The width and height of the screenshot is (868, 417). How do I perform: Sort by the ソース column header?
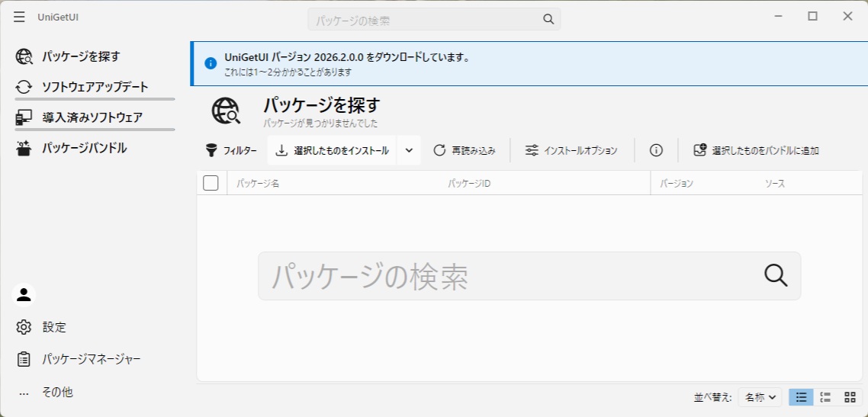[x=774, y=184]
